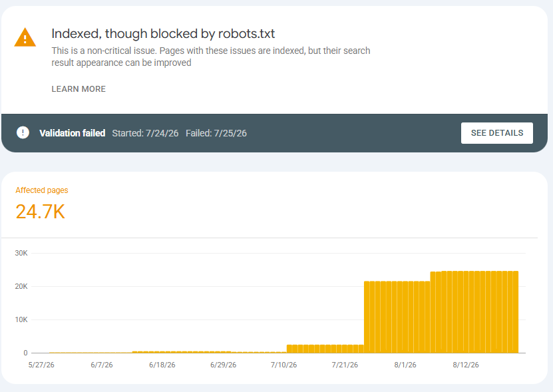Click the 6/29/26 axis date label

(223, 365)
